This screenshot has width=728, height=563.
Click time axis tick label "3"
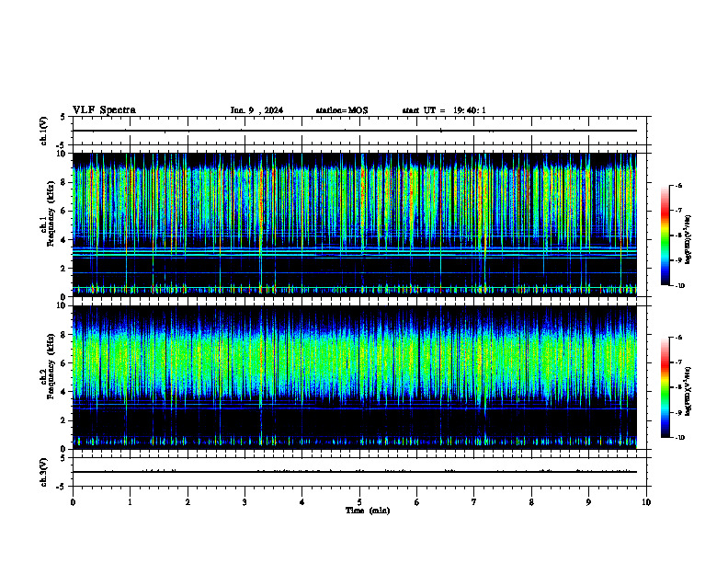(245, 502)
